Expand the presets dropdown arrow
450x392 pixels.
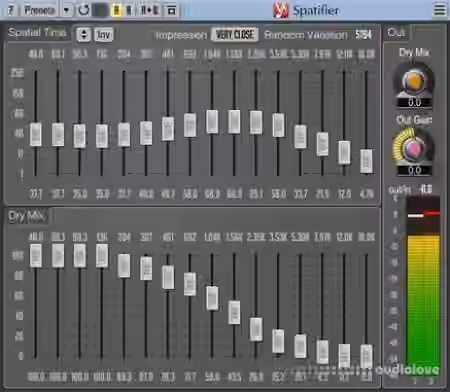67,10
